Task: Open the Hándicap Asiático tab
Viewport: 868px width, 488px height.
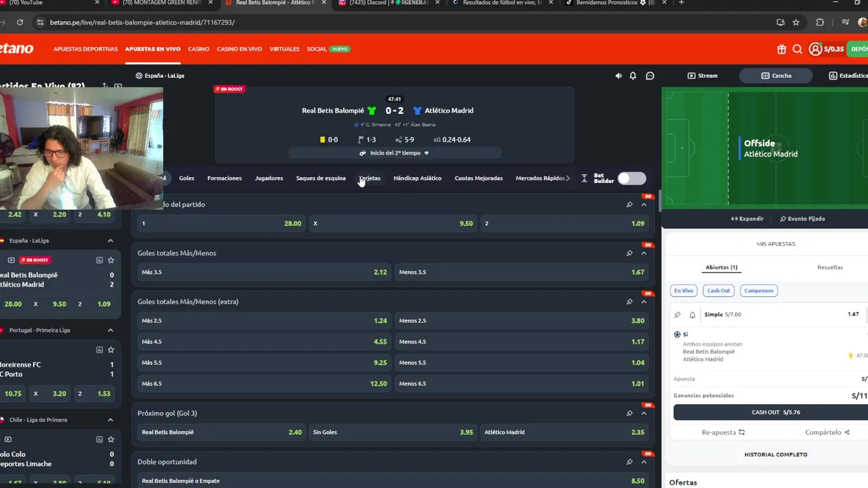Action: tap(417, 178)
